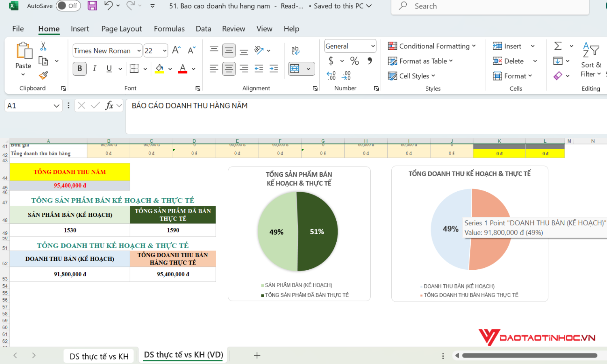Click inside the Search box

(490, 6)
